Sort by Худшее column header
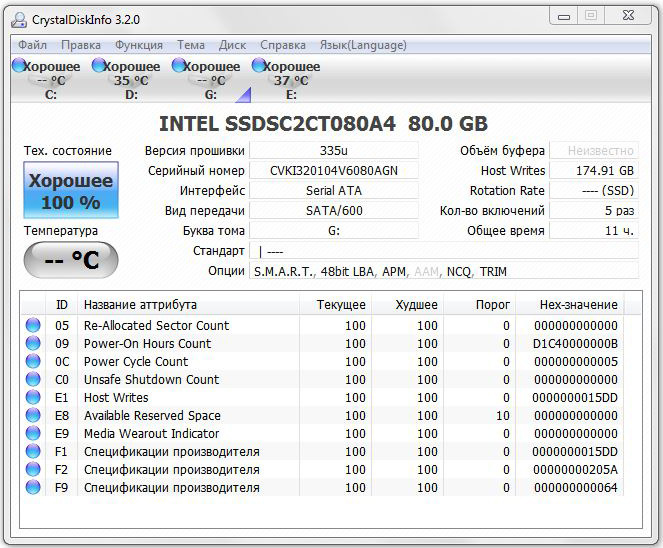663x548 pixels. [408, 305]
